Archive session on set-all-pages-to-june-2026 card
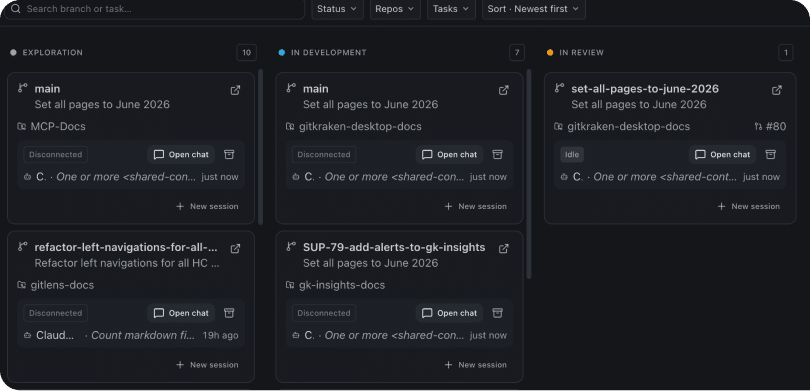810x391 pixels. [x=771, y=154]
